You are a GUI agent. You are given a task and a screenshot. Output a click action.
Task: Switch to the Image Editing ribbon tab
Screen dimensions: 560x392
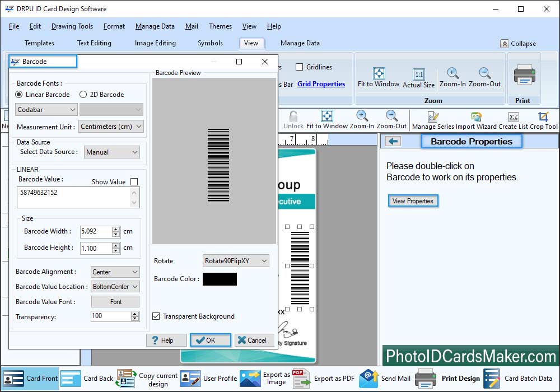pyautogui.click(x=155, y=43)
